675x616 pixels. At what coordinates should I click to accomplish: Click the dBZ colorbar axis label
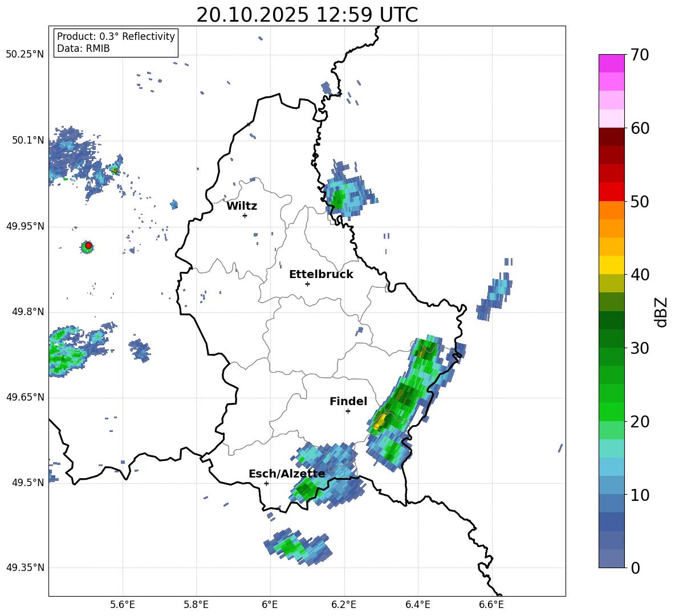tap(661, 312)
